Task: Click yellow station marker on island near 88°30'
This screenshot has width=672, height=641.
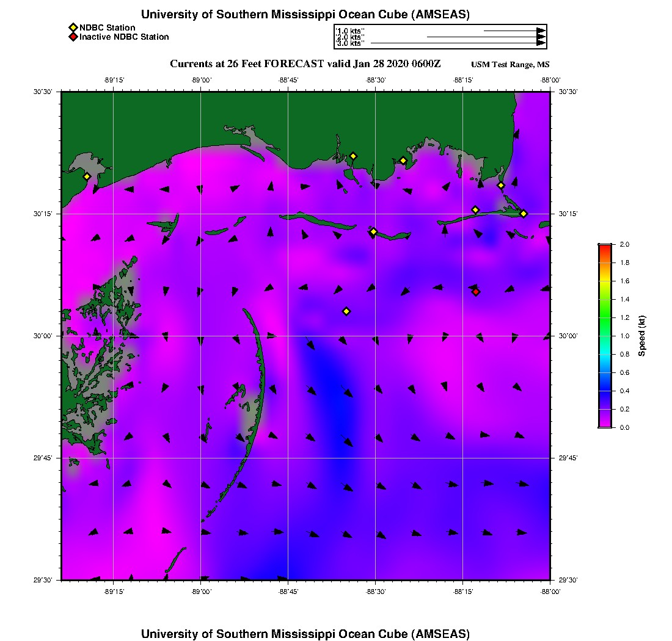Action: (x=374, y=231)
